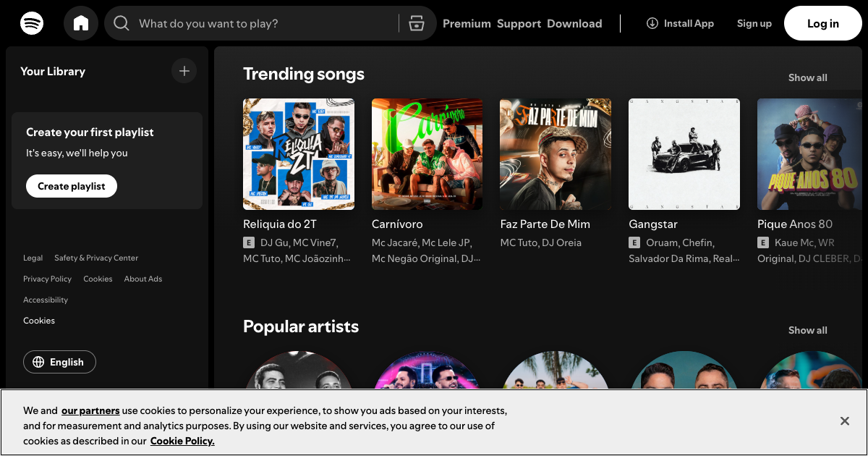Go to Home via house icon
The width and height of the screenshot is (868, 456).
coord(81,23)
